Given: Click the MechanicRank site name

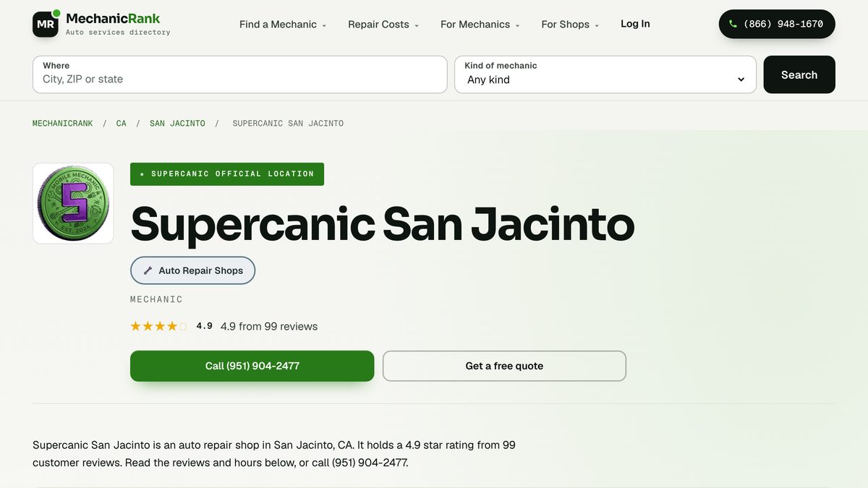Looking at the screenshot, I should [113, 18].
